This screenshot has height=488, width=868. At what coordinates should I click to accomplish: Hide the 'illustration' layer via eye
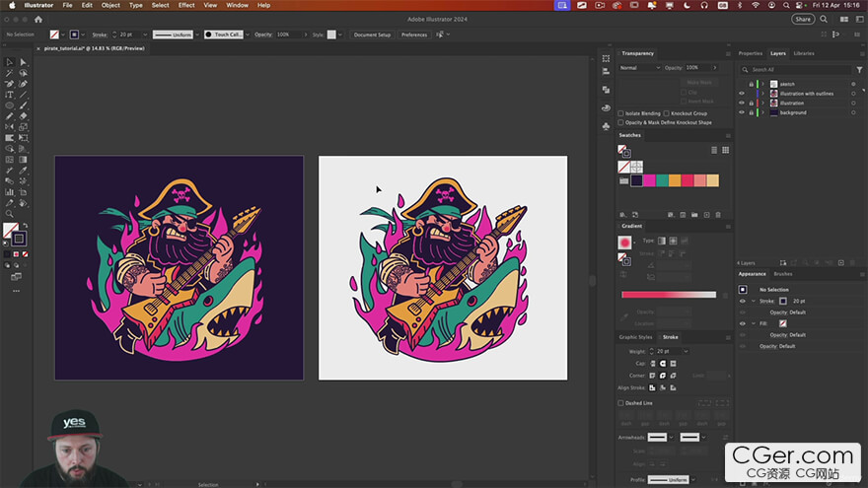pyautogui.click(x=742, y=103)
